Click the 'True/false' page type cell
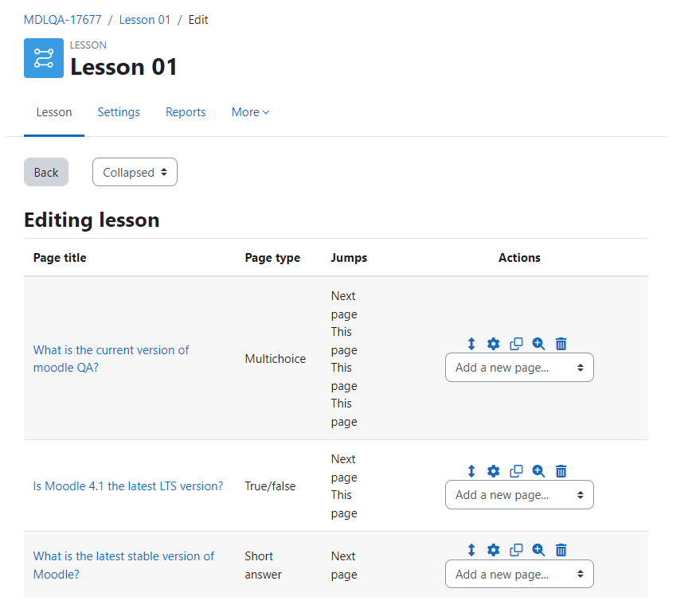Image resolution: width=692 pixels, height=616 pixels. [270, 486]
